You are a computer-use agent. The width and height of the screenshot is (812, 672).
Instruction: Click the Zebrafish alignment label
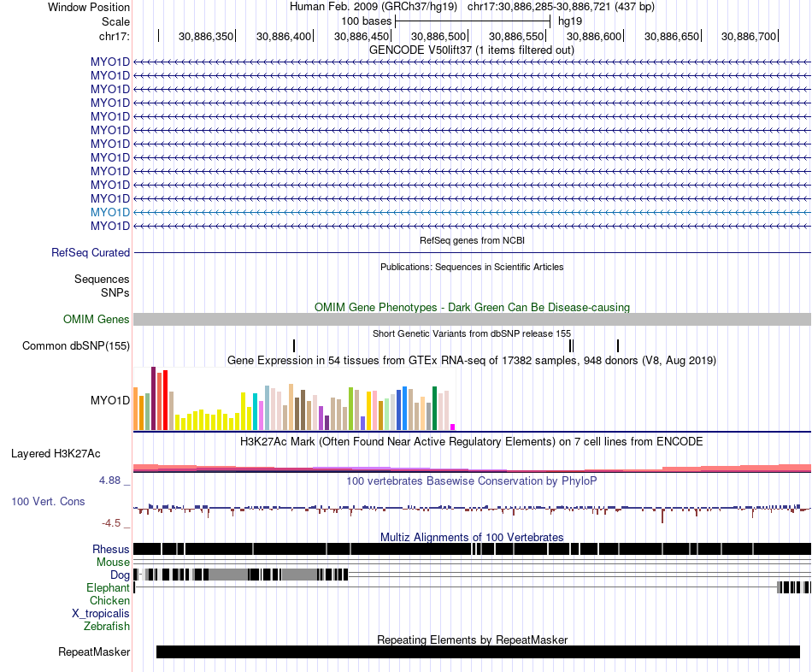pos(107,627)
